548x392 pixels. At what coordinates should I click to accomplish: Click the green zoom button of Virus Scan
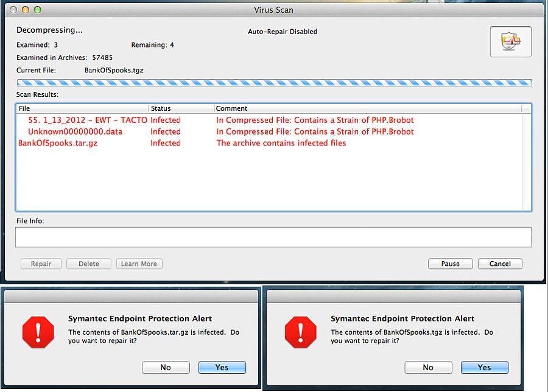click(38, 10)
